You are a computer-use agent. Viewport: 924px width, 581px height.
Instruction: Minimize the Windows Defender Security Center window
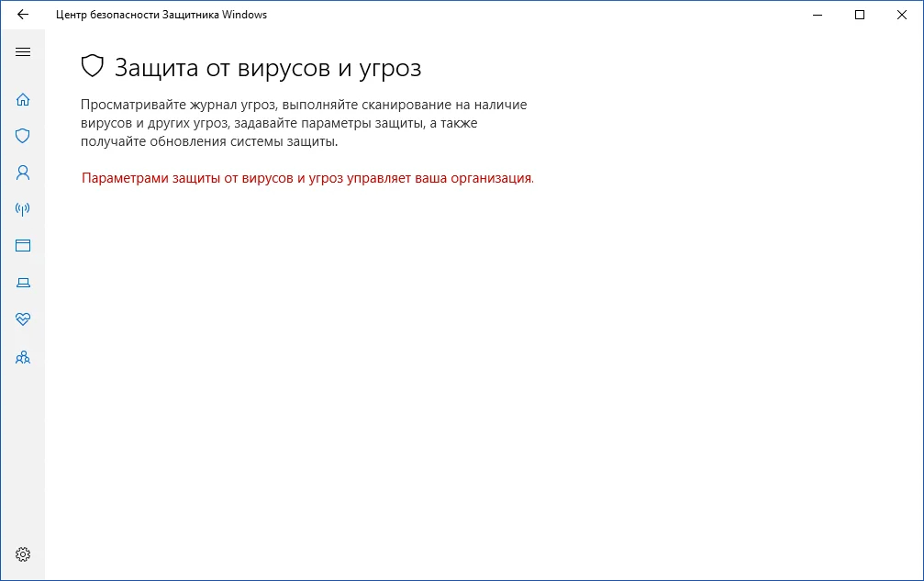point(818,15)
